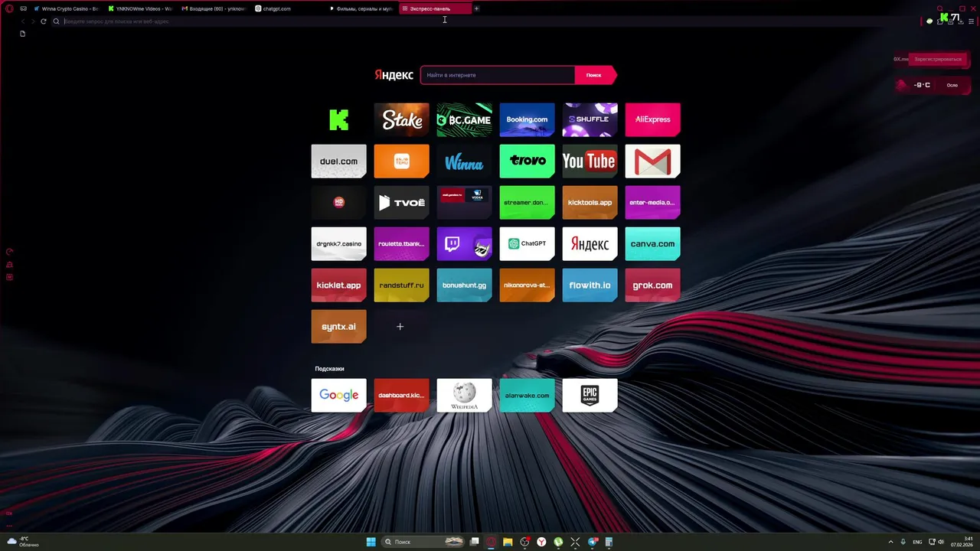Open the Shuffle speed dial tile

pyautogui.click(x=590, y=119)
